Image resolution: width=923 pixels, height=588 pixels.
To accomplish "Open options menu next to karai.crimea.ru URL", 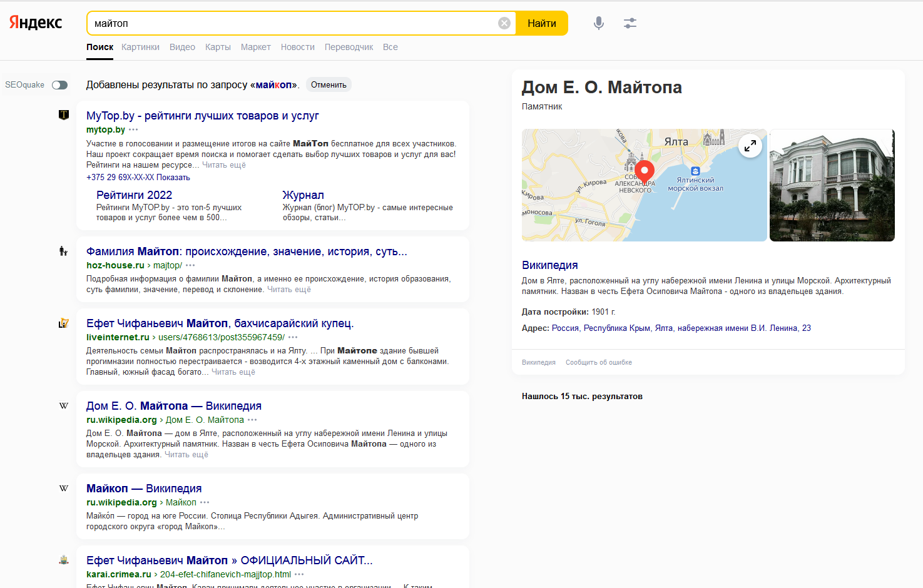I will pos(299,574).
